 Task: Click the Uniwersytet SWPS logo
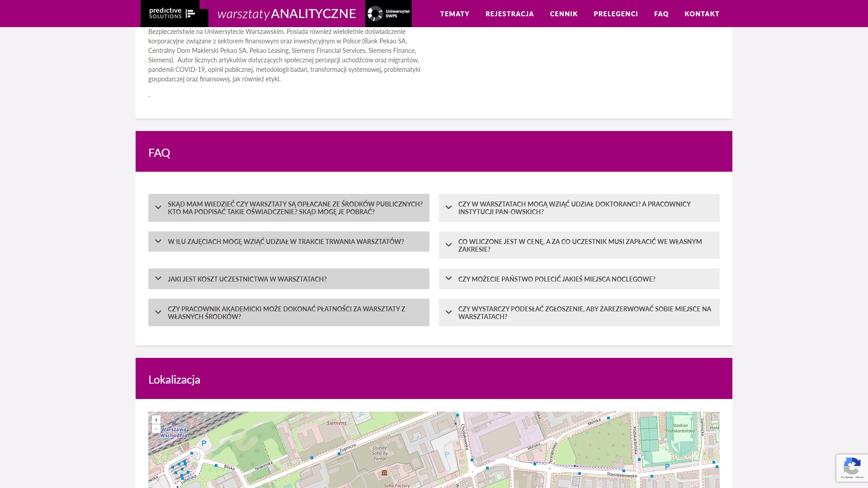tap(388, 14)
